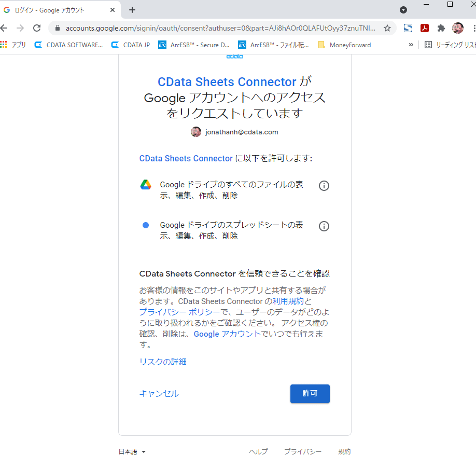Open the Extensions puzzle icon

click(441, 28)
